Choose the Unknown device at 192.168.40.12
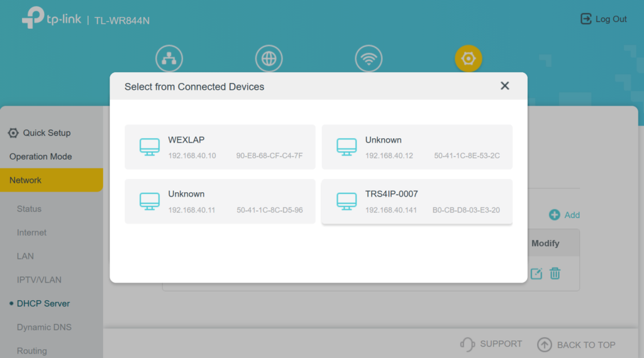This screenshot has height=358, width=644. [416, 147]
